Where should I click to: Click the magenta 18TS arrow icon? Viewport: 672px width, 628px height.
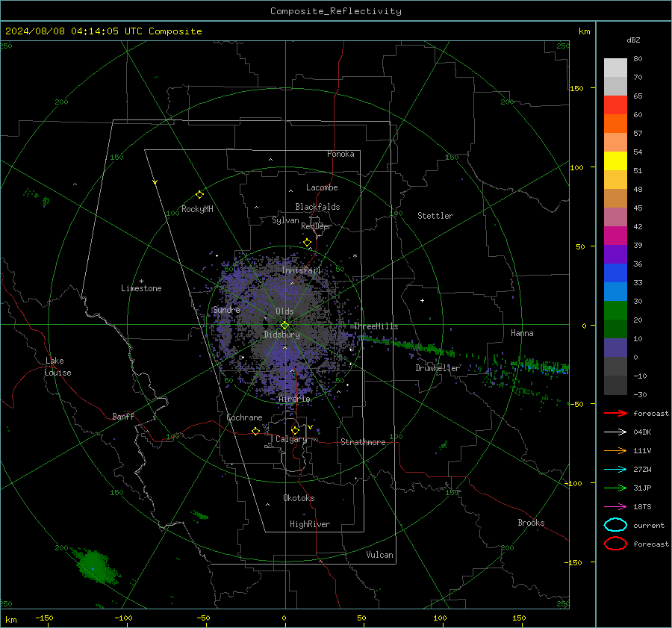coord(615,507)
